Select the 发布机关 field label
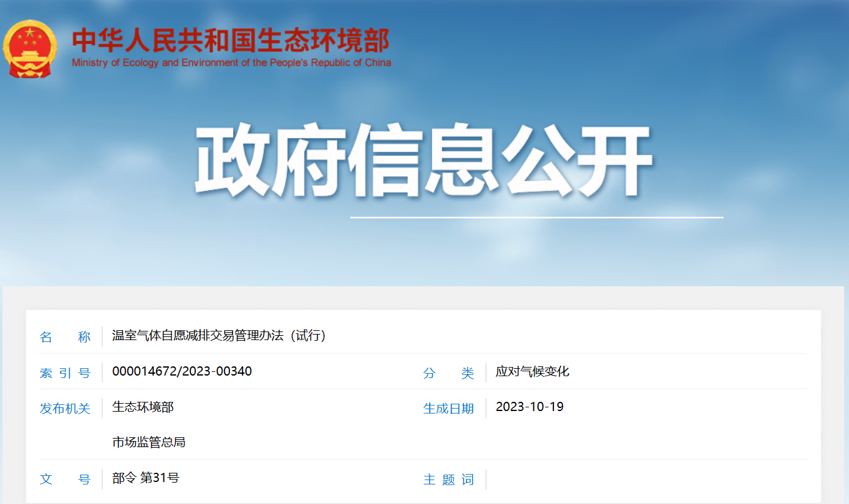Viewport: 849px width, 504px height. pos(65,408)
